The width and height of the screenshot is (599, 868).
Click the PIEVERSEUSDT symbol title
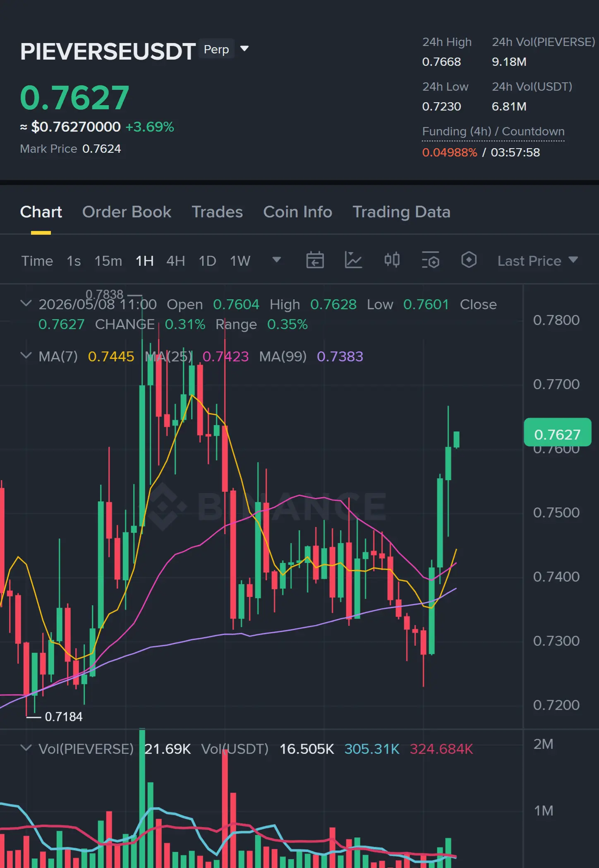(x=108, y=51)
